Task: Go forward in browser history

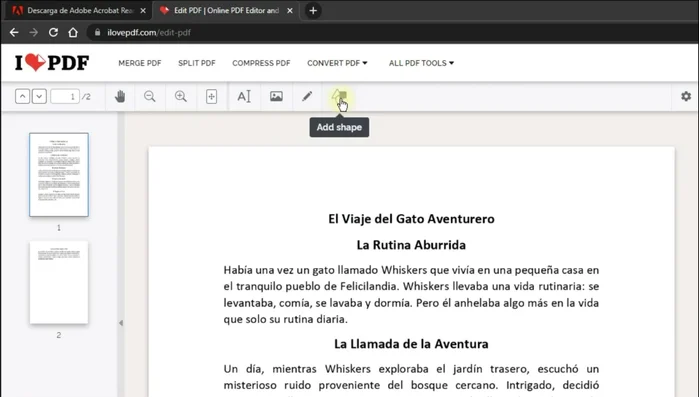Action: (x=33, y=32)
